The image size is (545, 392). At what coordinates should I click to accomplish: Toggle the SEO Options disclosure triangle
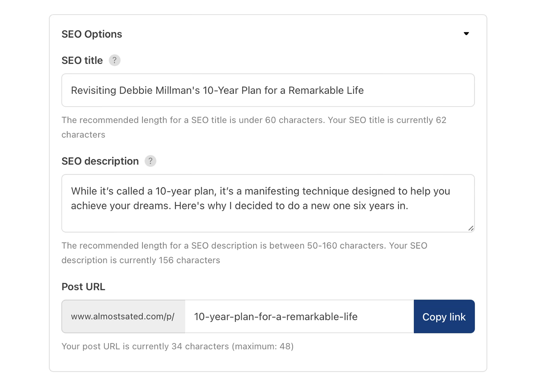pos(466,34)
